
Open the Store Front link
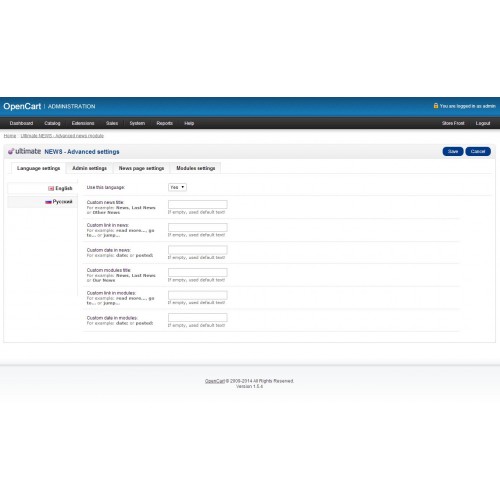tap(453, 123)
